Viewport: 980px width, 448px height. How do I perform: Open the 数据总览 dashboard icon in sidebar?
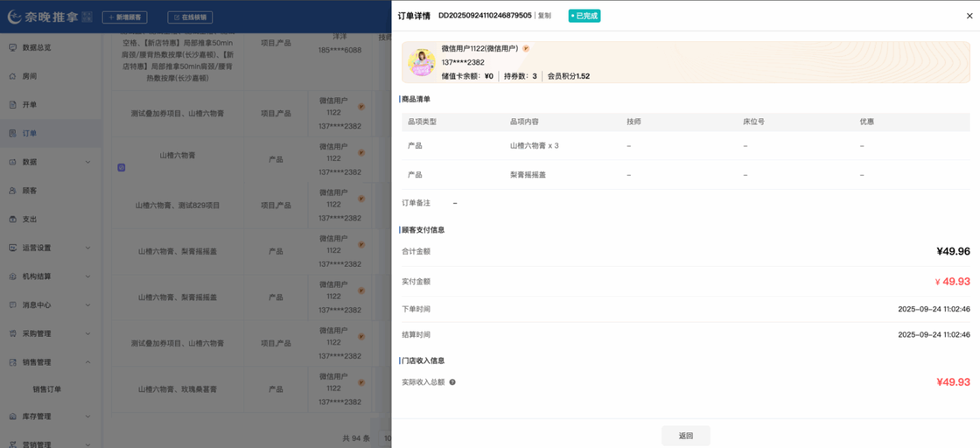(12, 47)
